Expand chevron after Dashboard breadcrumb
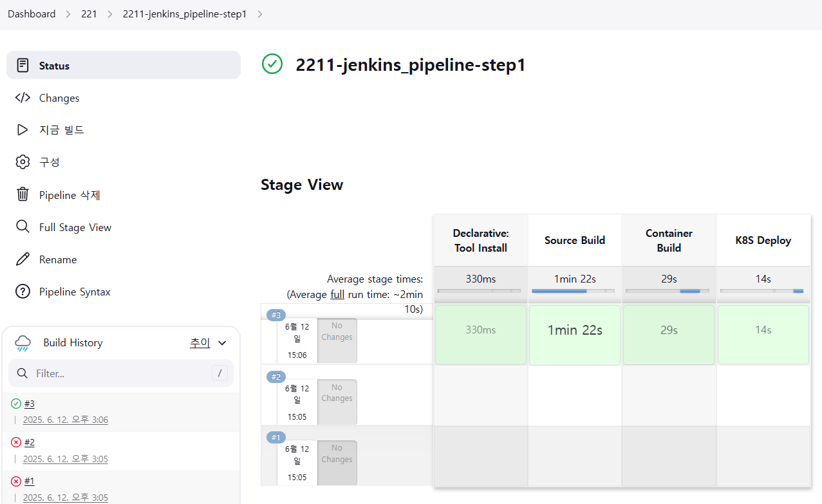The width and height of the screenshot is (822, 504). (x=68, y=14)
